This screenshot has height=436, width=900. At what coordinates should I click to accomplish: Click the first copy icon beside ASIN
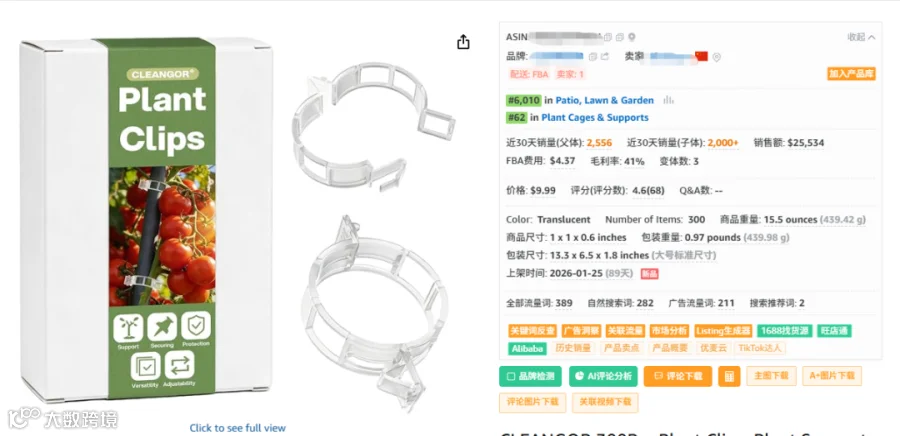pos(608,37)
